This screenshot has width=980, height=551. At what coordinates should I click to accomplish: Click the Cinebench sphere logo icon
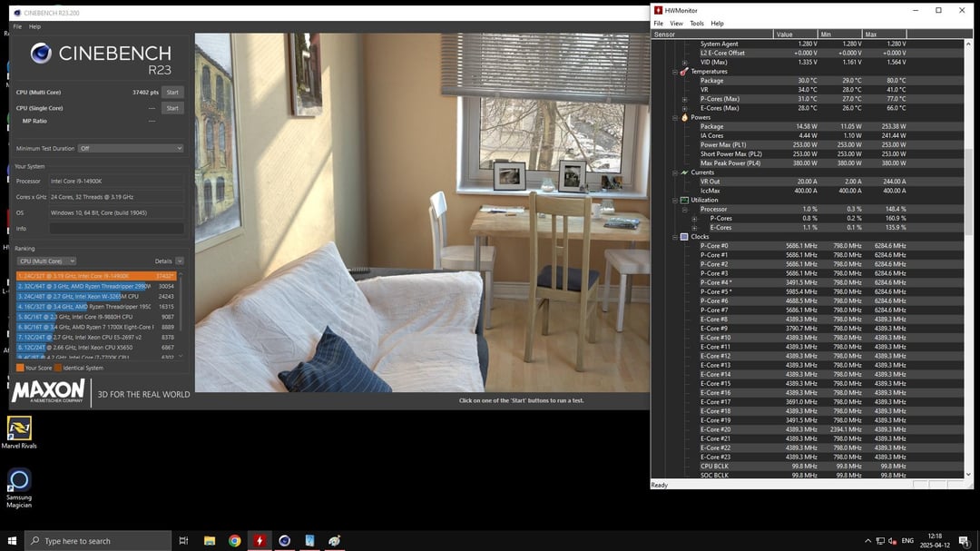[41, 54]
